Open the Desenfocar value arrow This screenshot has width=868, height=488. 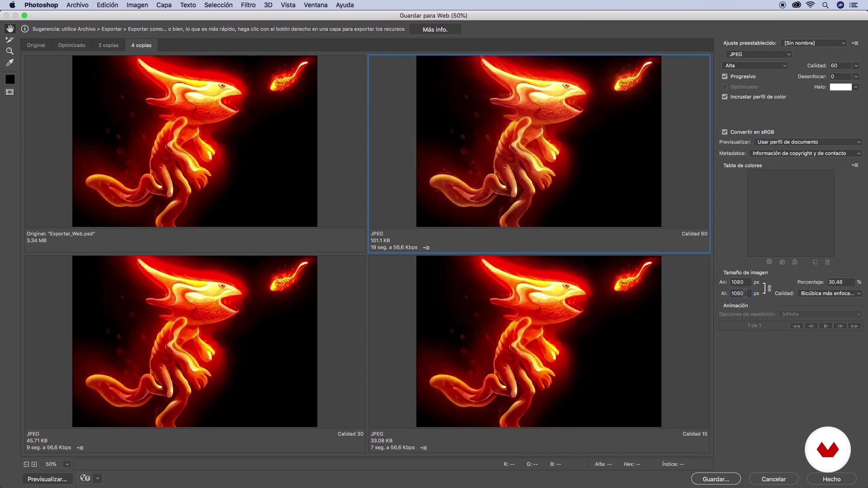856,77
